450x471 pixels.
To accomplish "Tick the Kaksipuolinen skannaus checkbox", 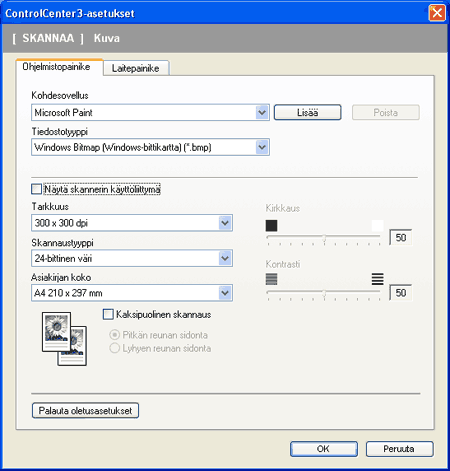I will (108, 314).
